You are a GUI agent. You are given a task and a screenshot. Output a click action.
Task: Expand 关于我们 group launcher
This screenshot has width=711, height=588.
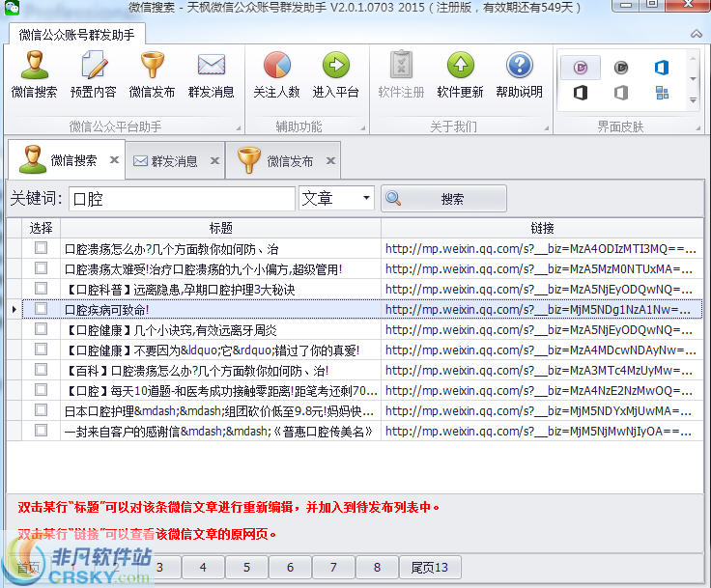tap(547, 128)
